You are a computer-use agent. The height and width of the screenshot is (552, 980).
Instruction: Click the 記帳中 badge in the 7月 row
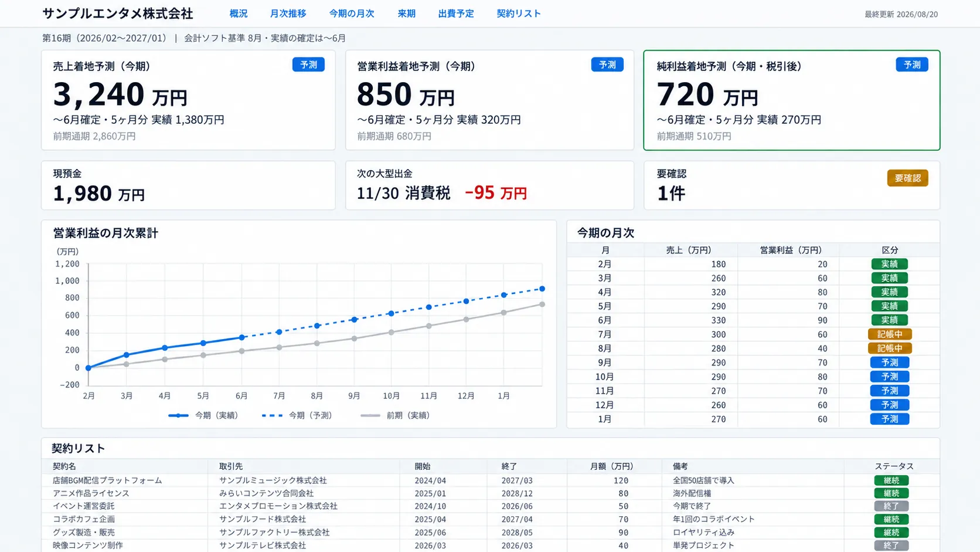pyautogui.click(x=890, y=334)
